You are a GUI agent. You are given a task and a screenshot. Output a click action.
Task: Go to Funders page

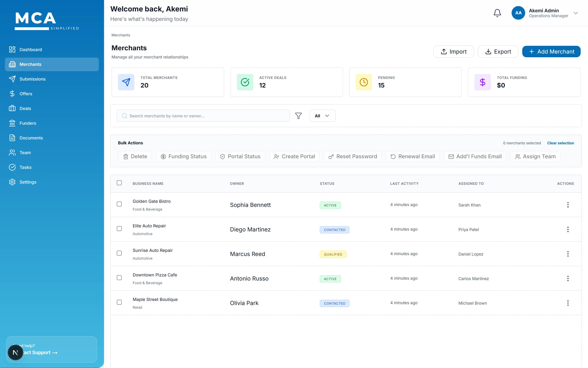(x=52, y=123)
